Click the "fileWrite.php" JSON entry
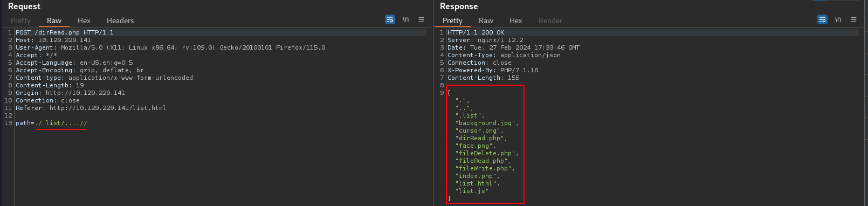Viewport: 868px width, 206px height. pyautogui.click(x=485, y=168)
